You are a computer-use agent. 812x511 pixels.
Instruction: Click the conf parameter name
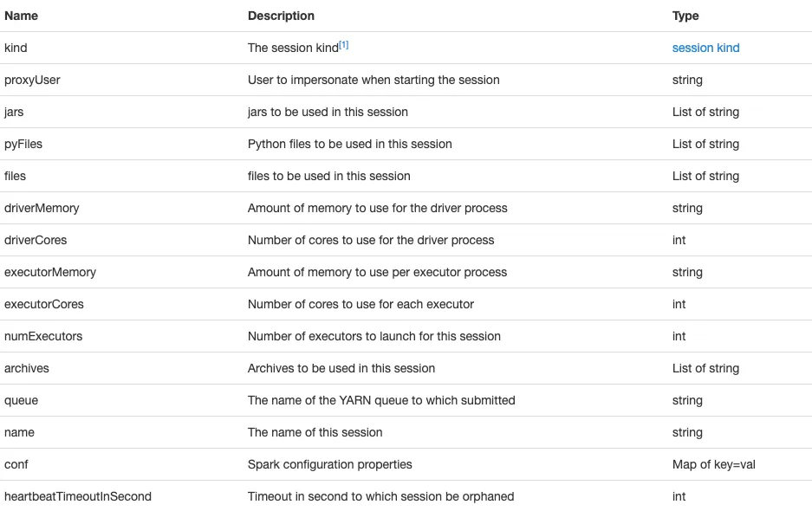(x=16, y=464)
